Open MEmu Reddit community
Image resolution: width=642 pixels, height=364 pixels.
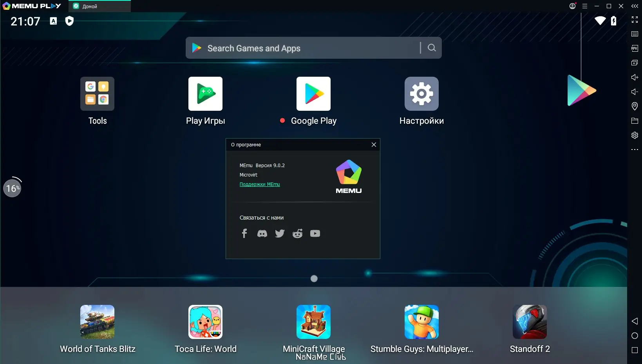coord(298,234)
